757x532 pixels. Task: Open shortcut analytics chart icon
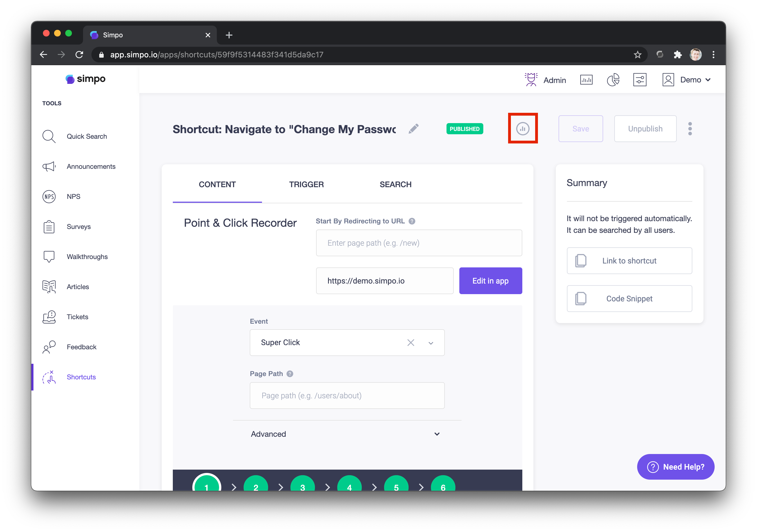coord(523,128)
